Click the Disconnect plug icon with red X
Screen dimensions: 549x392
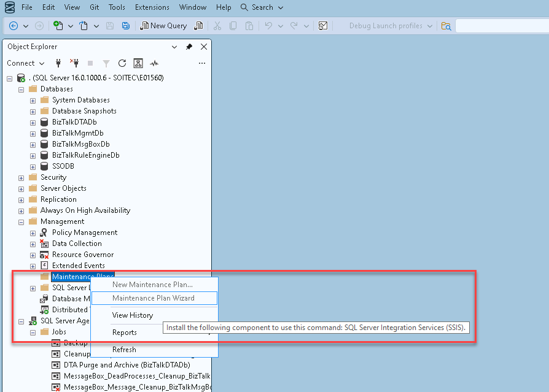point(74,63)
